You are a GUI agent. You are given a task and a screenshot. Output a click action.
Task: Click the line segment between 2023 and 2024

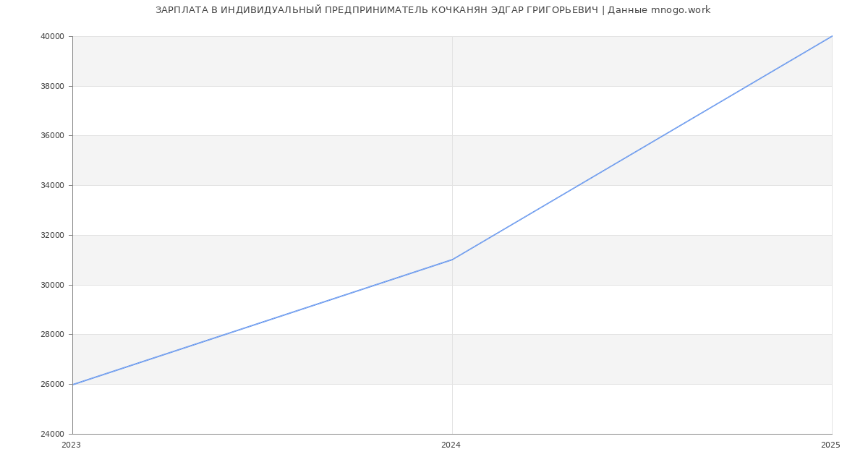(263, 322)
